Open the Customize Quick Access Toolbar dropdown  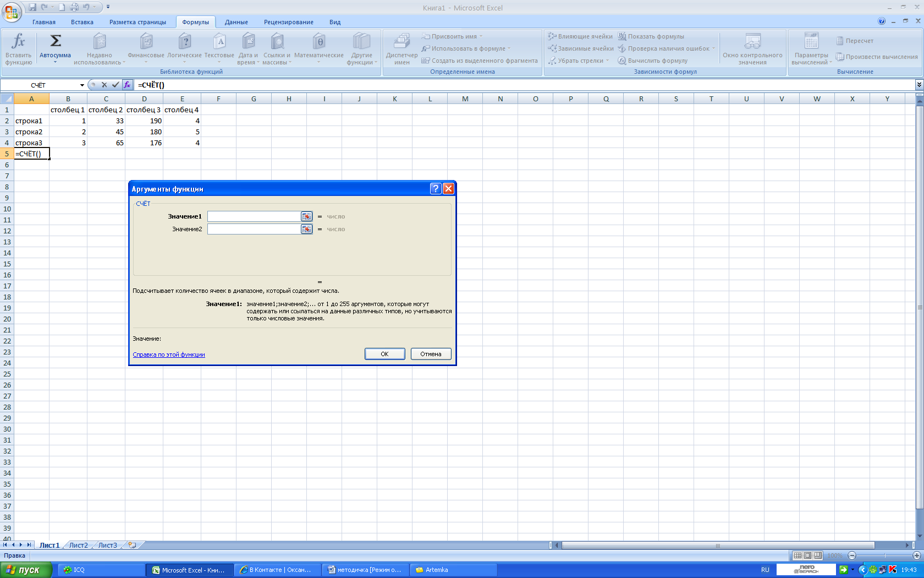[x=108, y=7]
